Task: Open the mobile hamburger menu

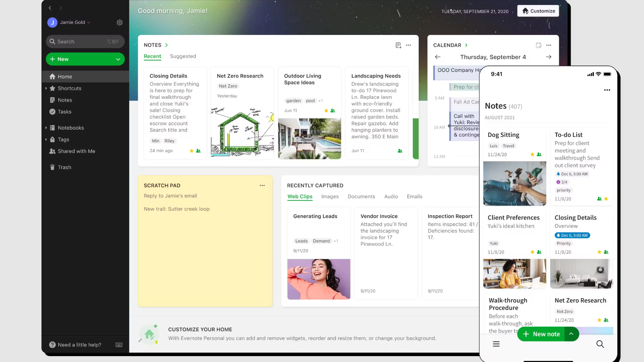Action: click(x=496, y=344)
